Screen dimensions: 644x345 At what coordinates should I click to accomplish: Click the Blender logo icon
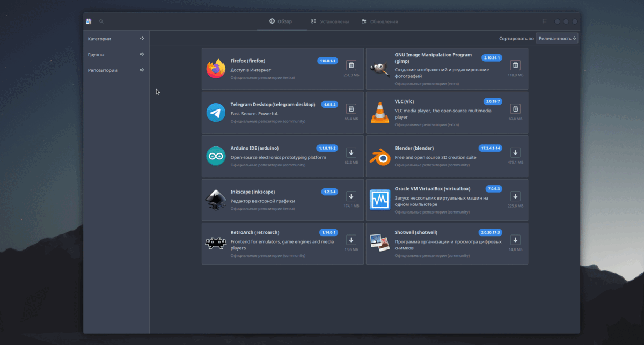[380, 156]
